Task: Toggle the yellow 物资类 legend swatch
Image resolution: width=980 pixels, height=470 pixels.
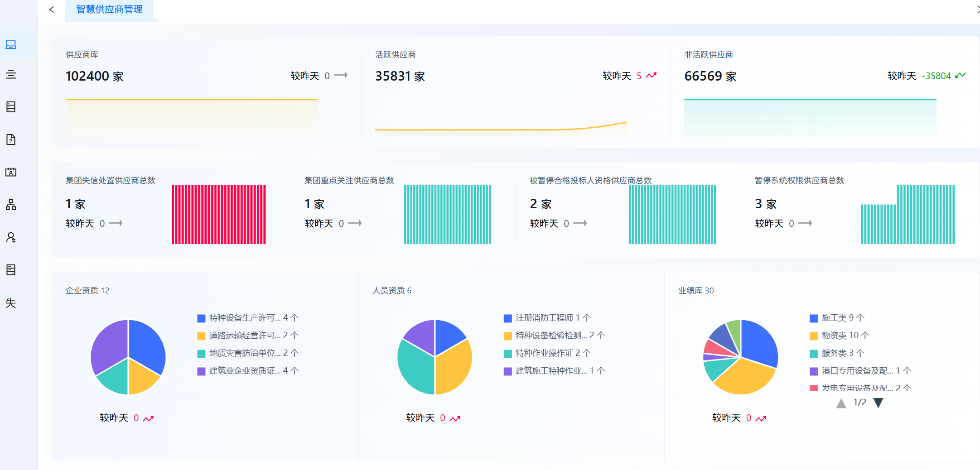Action: tap(814, 336)
